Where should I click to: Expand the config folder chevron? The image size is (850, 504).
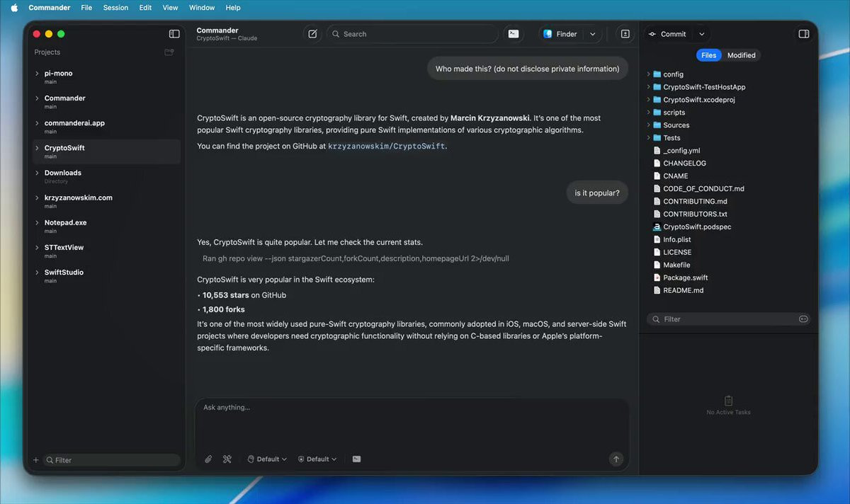click(x=648, y=74)
